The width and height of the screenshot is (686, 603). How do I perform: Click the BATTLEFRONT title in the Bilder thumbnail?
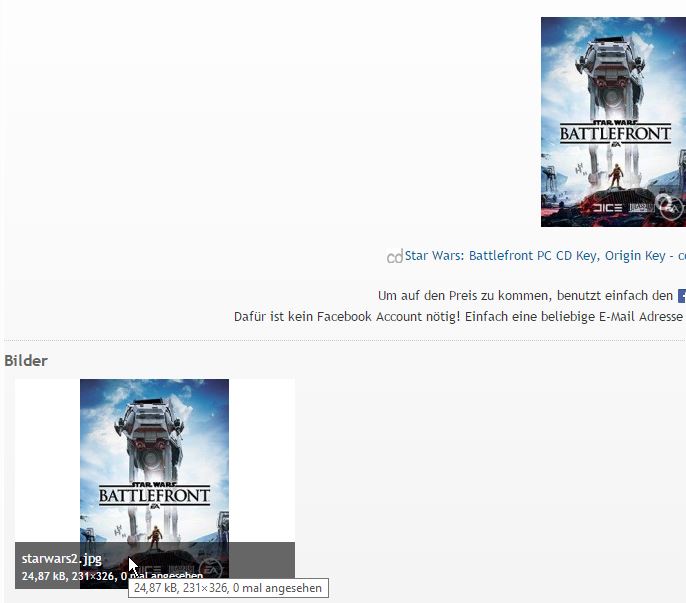click(154, 494)
